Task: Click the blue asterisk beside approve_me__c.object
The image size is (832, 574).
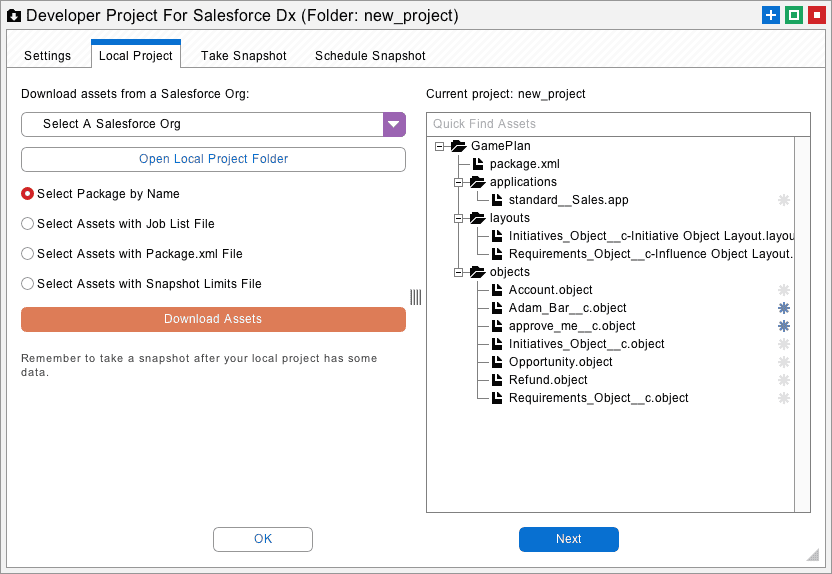Action: (x=784, y=326)
